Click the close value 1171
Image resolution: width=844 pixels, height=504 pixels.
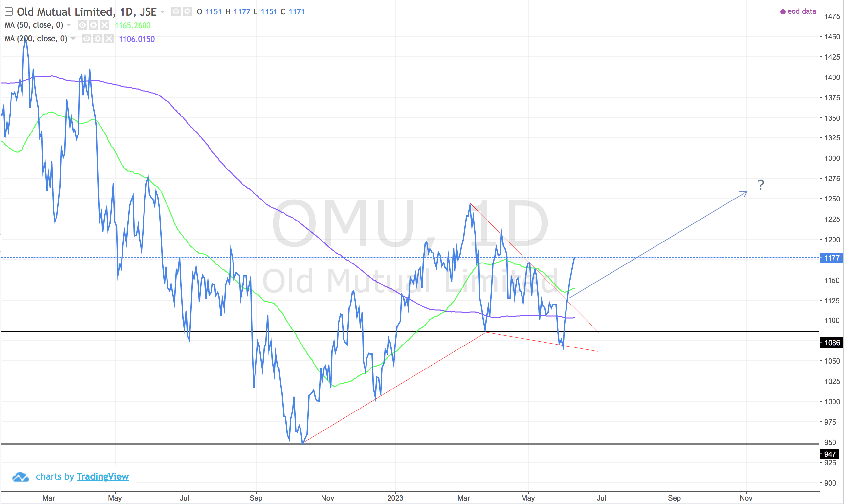[297, 12]
